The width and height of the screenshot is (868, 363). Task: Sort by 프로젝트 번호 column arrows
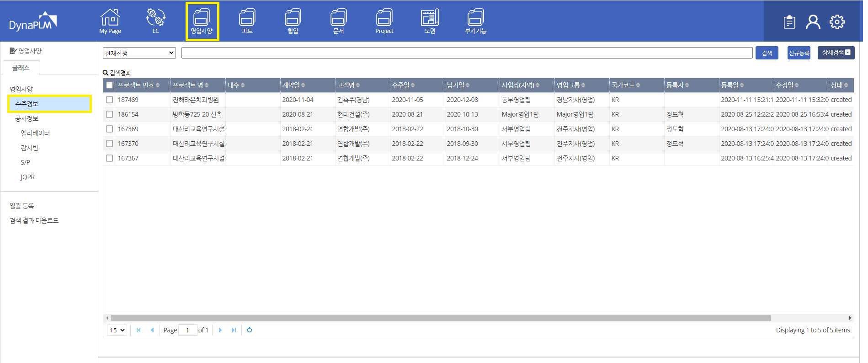click(x=158, y=85)
